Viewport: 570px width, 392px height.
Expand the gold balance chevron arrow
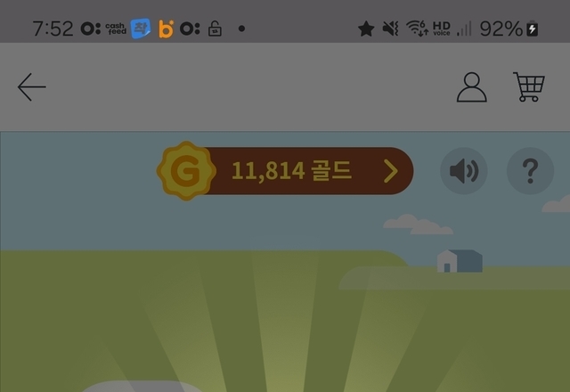pos(391,171)
